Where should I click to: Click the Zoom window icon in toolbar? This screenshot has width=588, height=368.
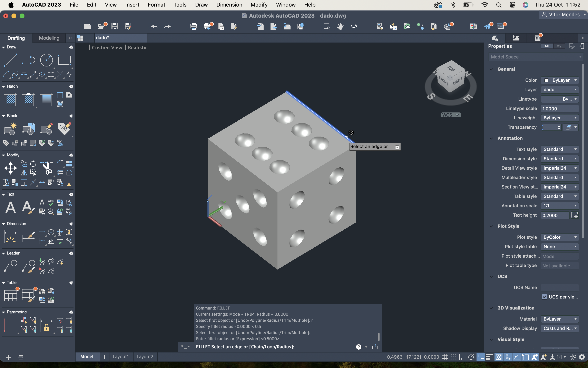click(x=326, y=26)
